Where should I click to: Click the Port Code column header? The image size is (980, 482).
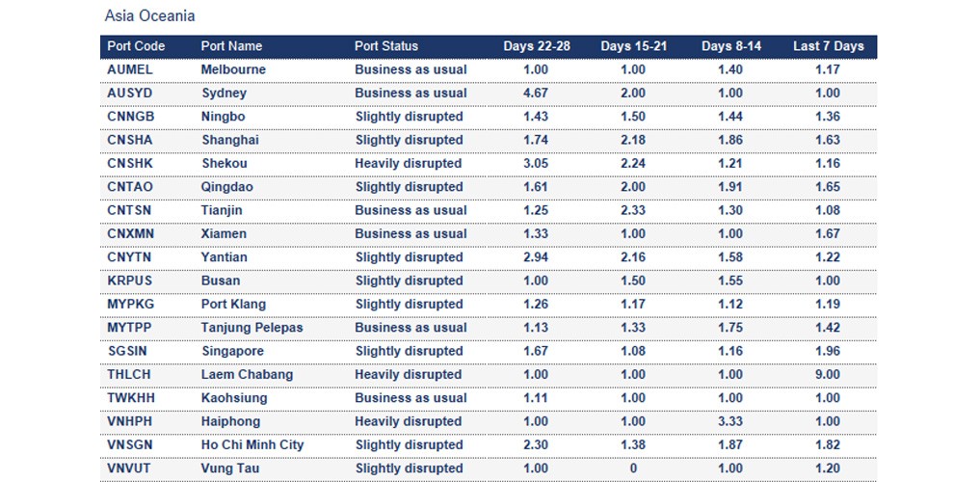pyautogui.click(x=136, y=46)
